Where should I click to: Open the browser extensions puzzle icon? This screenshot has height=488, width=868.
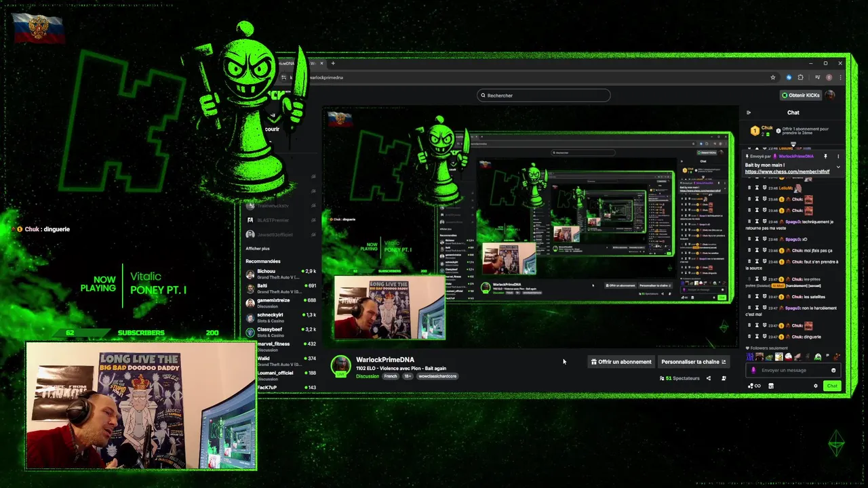[x=800, y=77]
